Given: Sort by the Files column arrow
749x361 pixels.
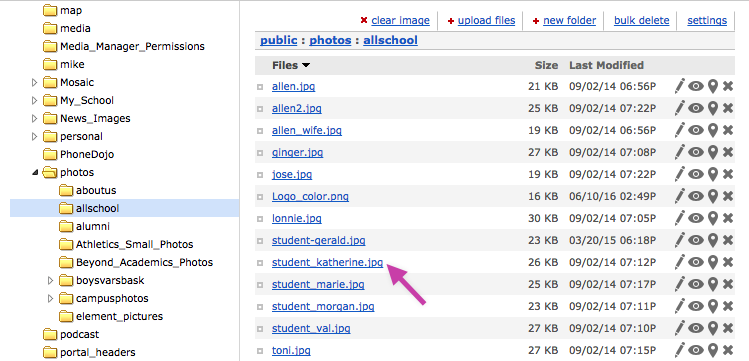Looking at the screenshot, I should 306,65.
